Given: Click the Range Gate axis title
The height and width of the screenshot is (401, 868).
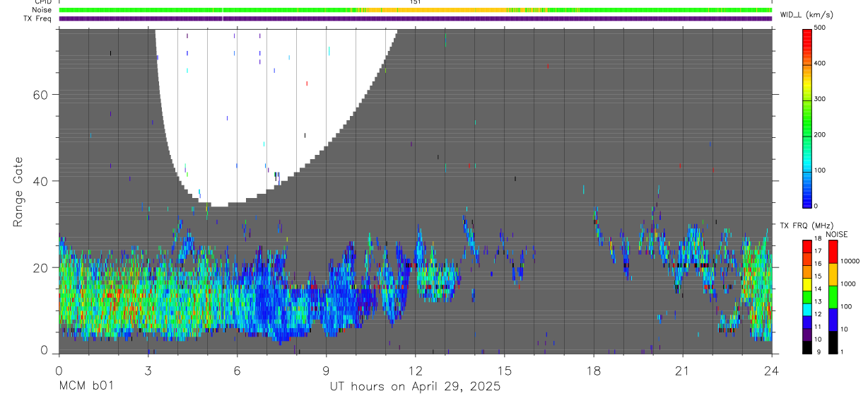Looking at the screenshot, I should (18, 191).
